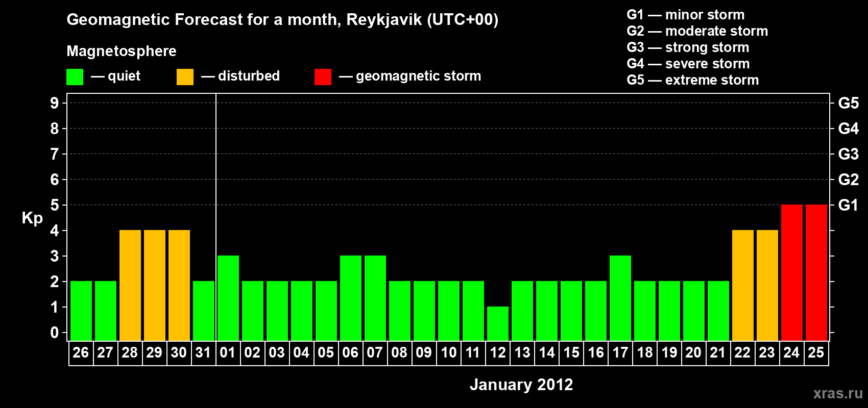Image resolution: width=868 pixels, height=408 pixels.
Task: Select the green bar for January 06
Action: pyautogui.click(x=351, y=298)
